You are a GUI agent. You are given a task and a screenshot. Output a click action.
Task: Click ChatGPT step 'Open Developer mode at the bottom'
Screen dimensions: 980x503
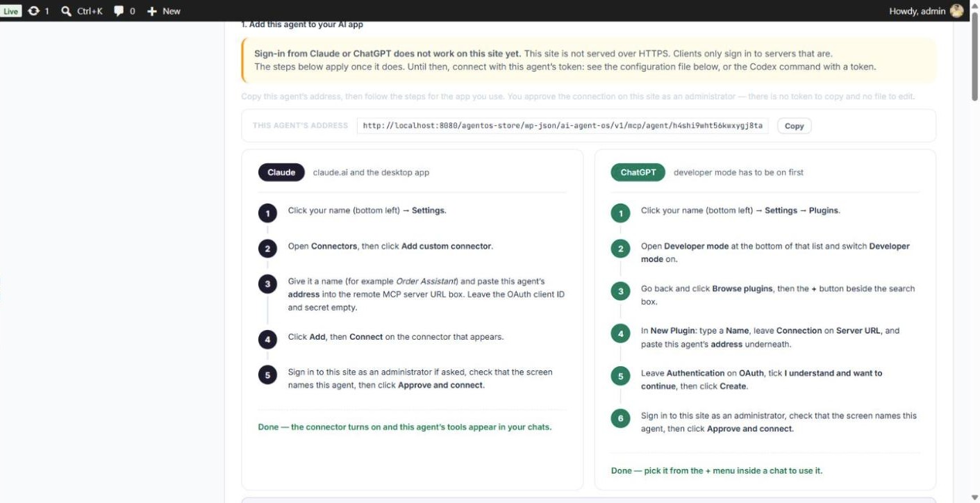click(775, 253)
